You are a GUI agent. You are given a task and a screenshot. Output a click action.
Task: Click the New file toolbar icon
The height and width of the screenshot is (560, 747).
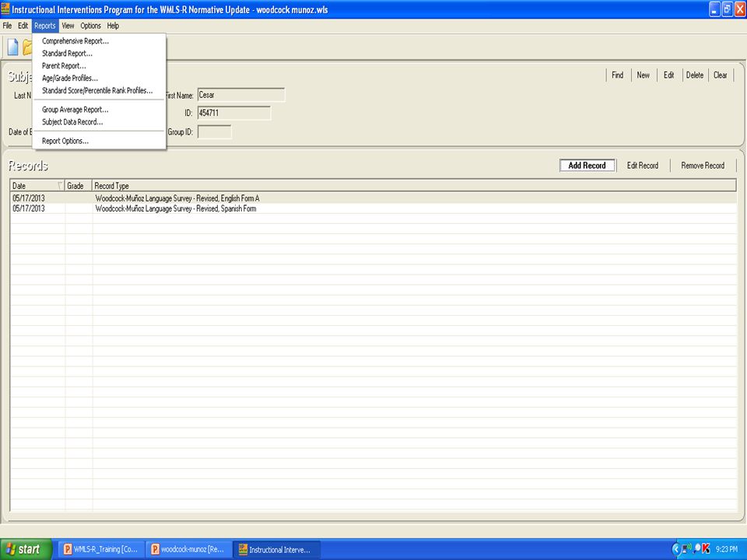point(13,47)
